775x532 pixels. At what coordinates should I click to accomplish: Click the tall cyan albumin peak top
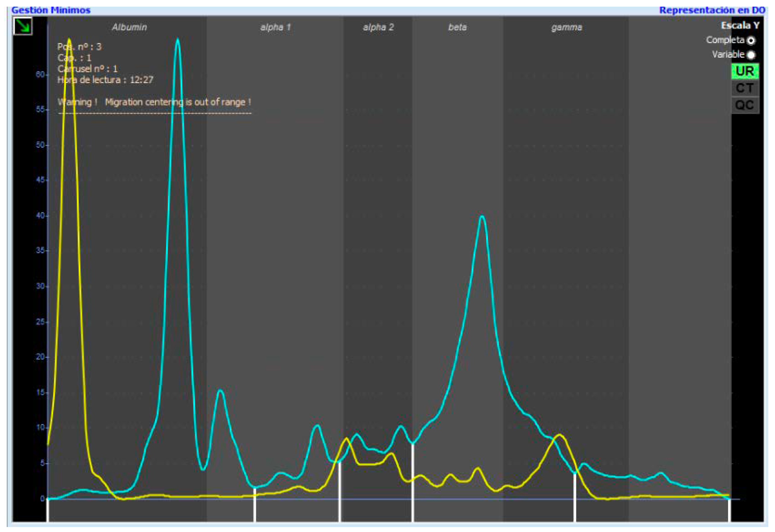177,40
